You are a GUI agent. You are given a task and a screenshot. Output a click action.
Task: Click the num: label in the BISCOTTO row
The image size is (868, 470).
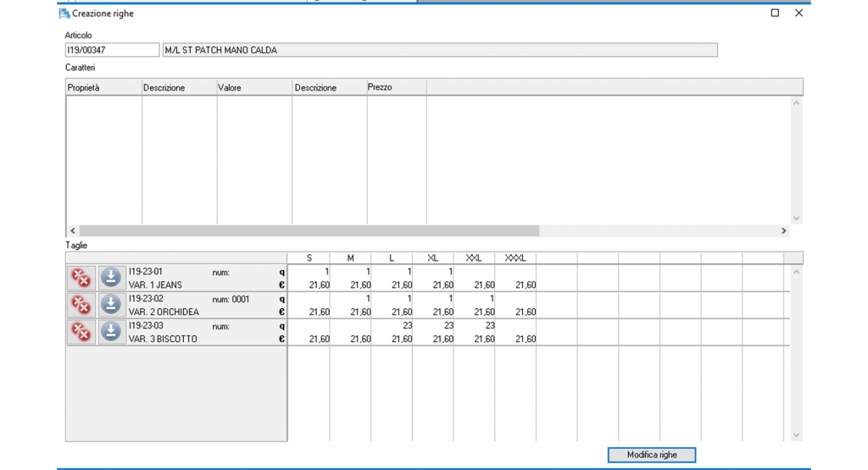tap(220, 326)
